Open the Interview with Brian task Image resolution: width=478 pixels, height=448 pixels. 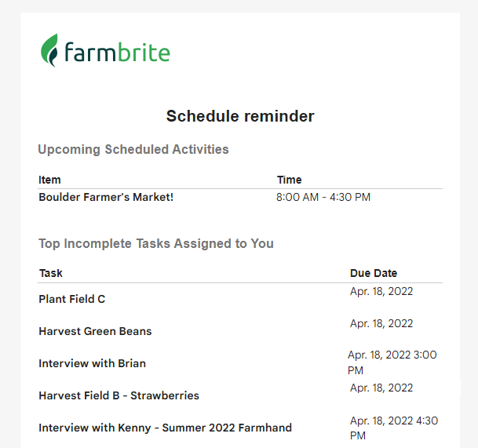click(92, 363)
